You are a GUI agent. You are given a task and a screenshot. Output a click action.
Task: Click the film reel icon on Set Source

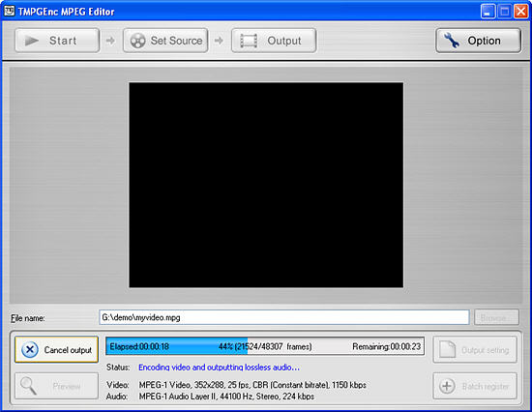coord(137,41)
